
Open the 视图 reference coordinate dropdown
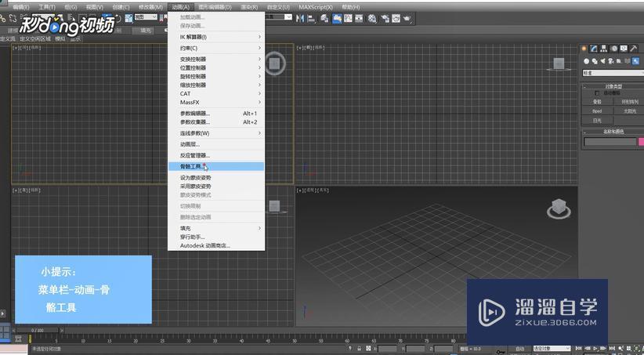[147, 17]
